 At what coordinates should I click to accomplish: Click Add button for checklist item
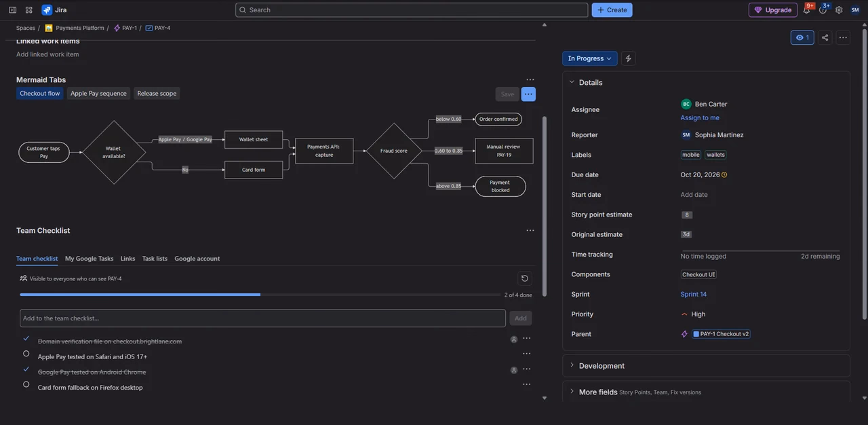[521, 318]
